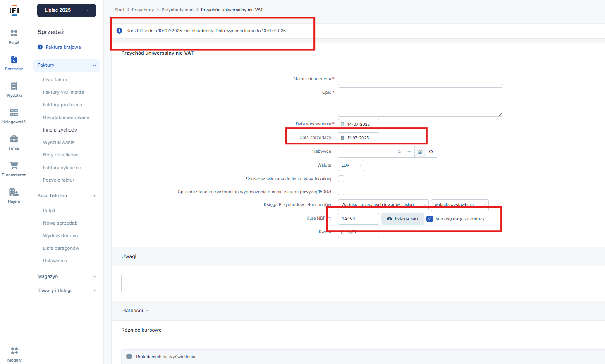Open the E-commerce cart icon

coord(14,165)
